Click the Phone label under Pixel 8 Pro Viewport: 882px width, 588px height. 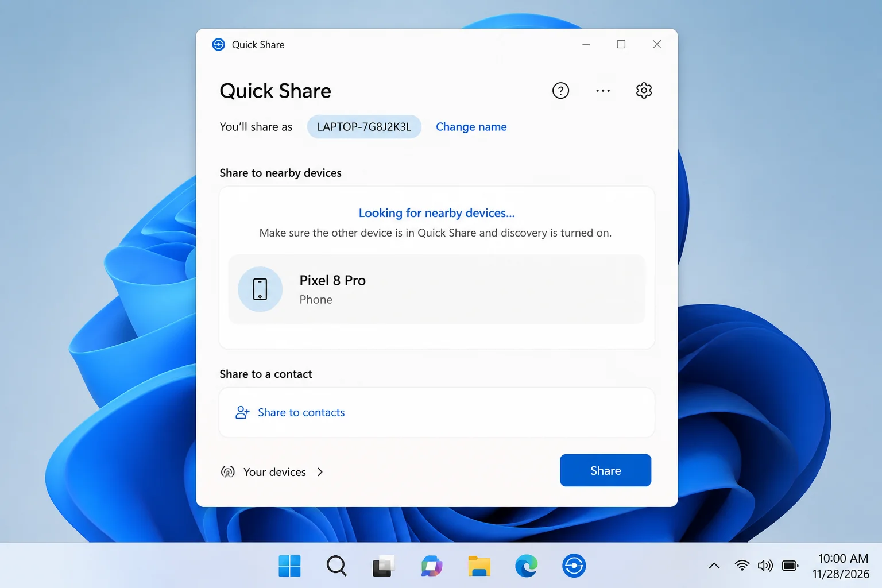coord(316,300)
